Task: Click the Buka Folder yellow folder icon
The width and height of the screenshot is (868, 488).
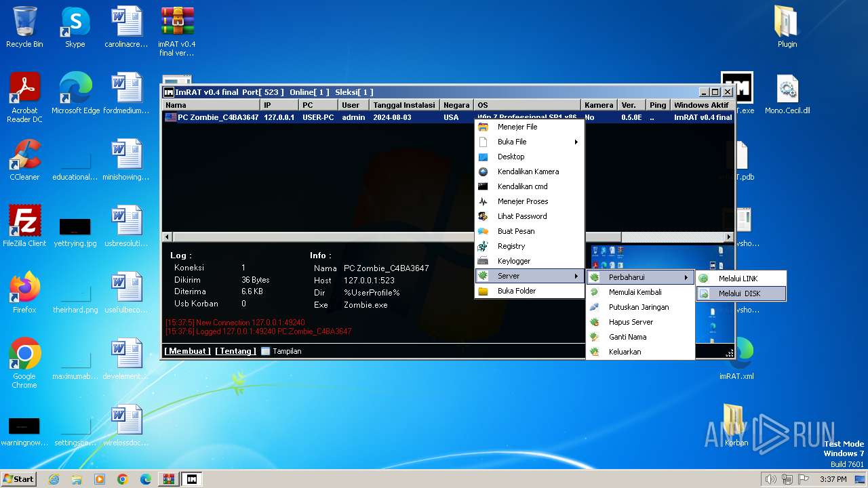Action: (x=483, y=291)
